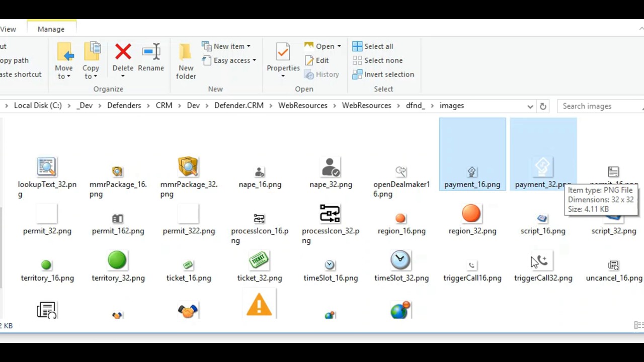Open the script_16.png file

coord(542,218)
